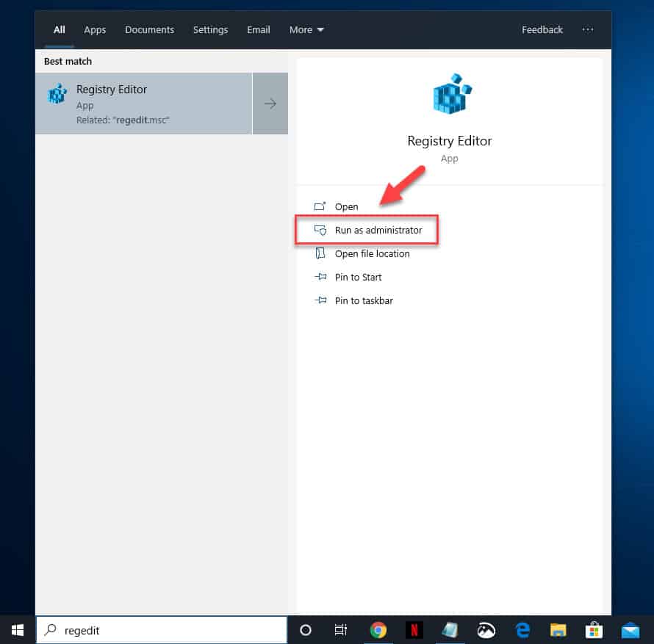Open Microsoft Store from the taskbar

(594, 630)
